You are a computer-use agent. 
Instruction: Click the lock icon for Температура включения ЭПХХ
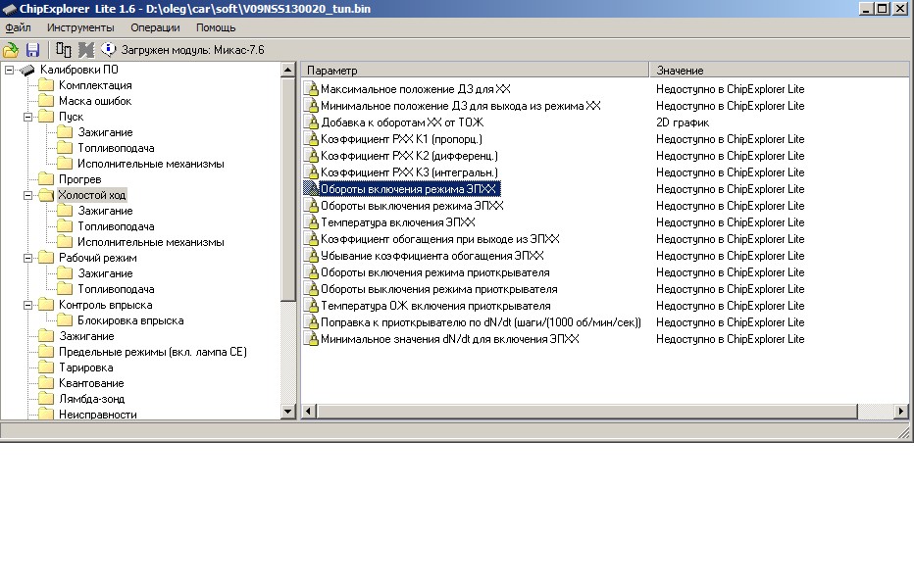[313, 222]
